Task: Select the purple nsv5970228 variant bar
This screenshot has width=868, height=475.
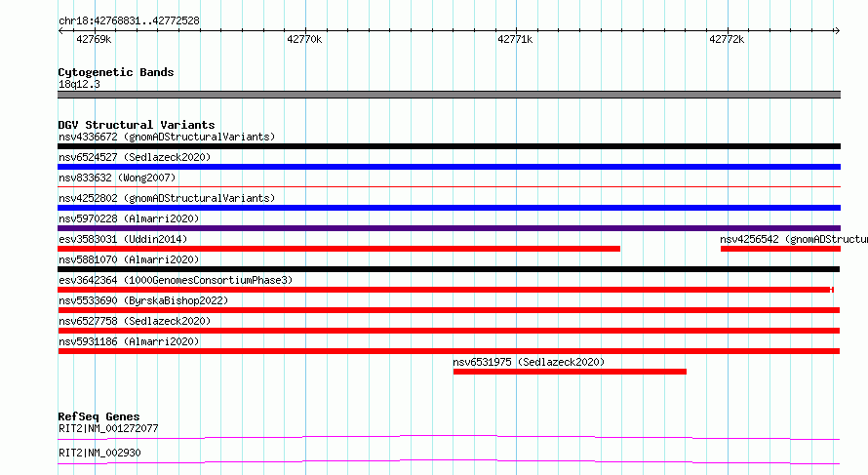Action: point(449,228)
